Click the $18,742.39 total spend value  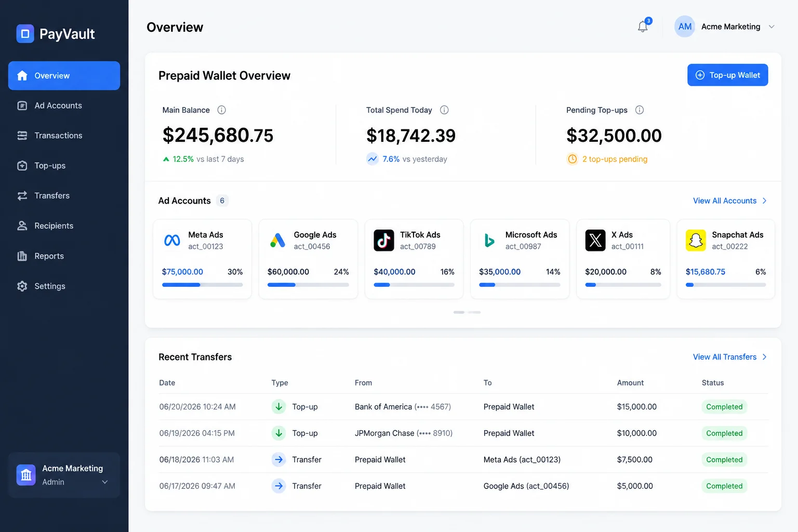pos(411,136)
